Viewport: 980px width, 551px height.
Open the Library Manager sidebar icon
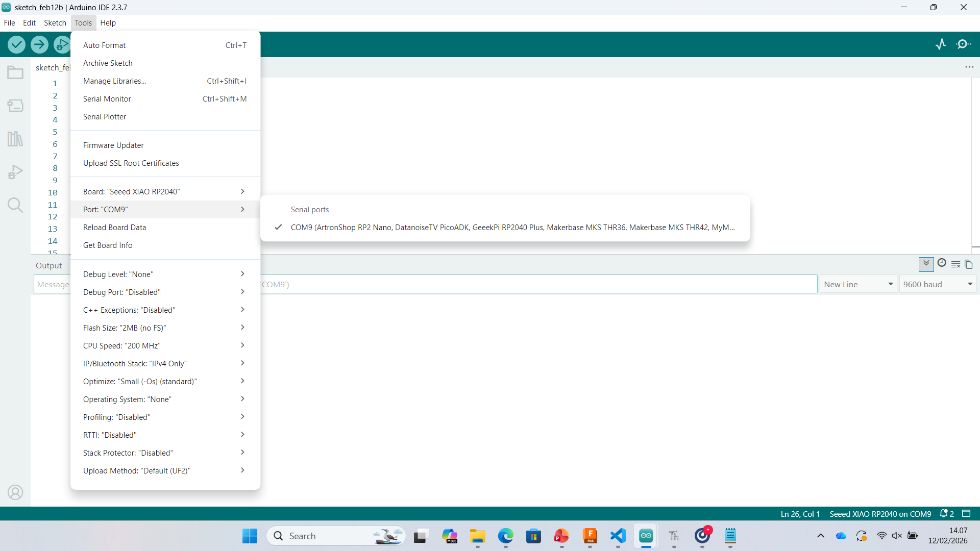click(x=15, y=139)
